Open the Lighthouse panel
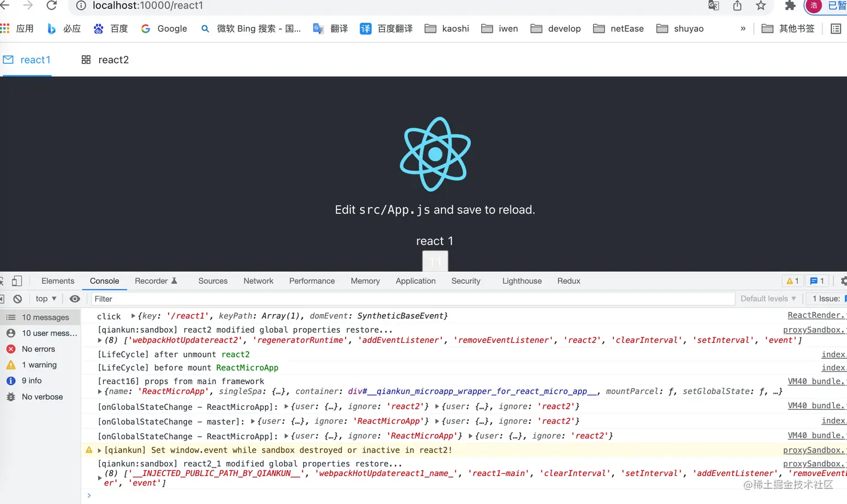This screenshot has height=504, width=847. pos(522,281)
